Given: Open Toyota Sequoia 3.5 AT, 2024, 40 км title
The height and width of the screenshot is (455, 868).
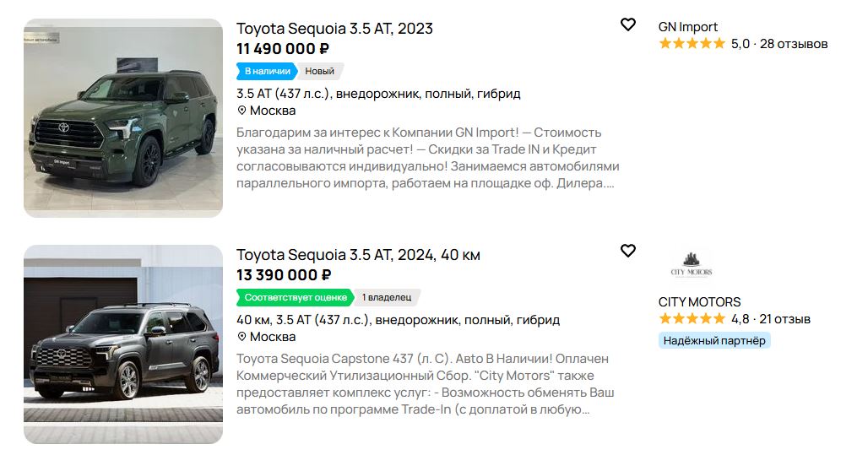Looking at the screenshot, I should 358,255.
